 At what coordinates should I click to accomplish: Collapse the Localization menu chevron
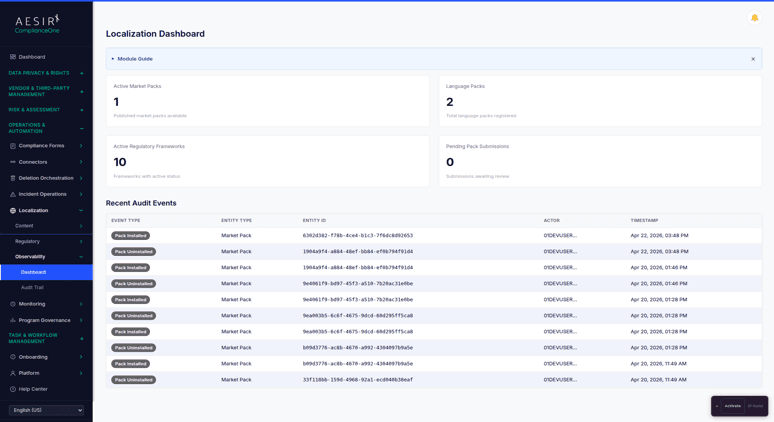81,210
